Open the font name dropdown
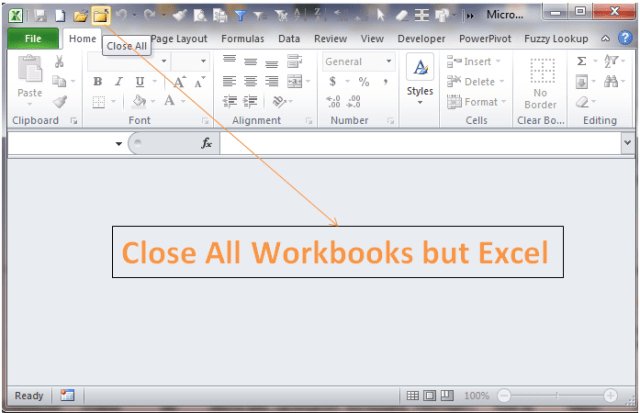Viewport: 640px width, 413px height. click(x=164, y=61)
